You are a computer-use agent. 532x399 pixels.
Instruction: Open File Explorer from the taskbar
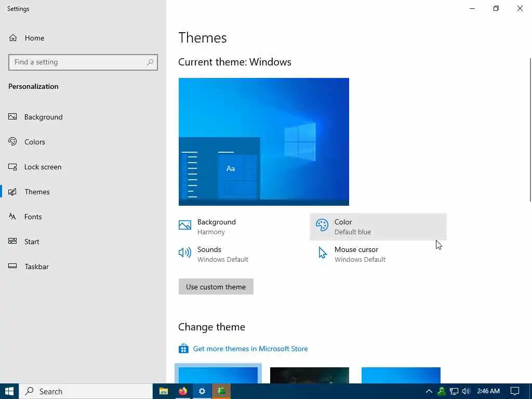(x=164, y=391)
